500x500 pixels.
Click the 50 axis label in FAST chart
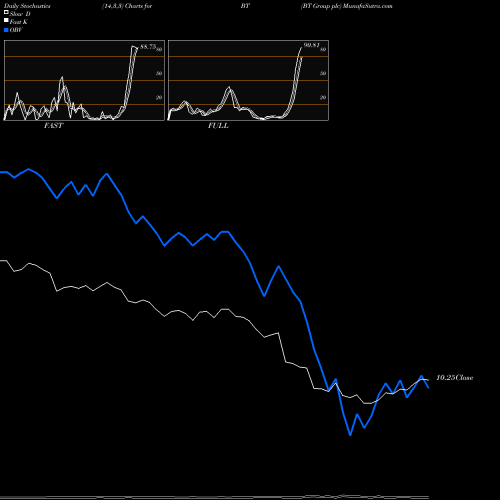pyautogui.click(x=159, y=73)
